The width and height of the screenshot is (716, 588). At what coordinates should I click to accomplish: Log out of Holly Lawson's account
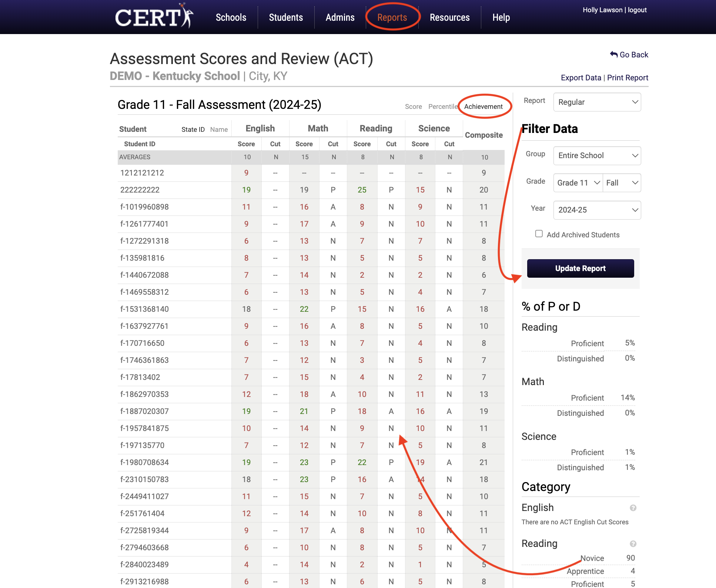tap(637, 10)
